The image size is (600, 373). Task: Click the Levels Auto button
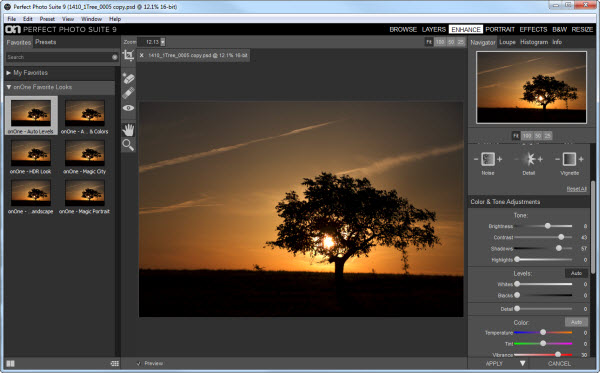click(x=576, y=273)
